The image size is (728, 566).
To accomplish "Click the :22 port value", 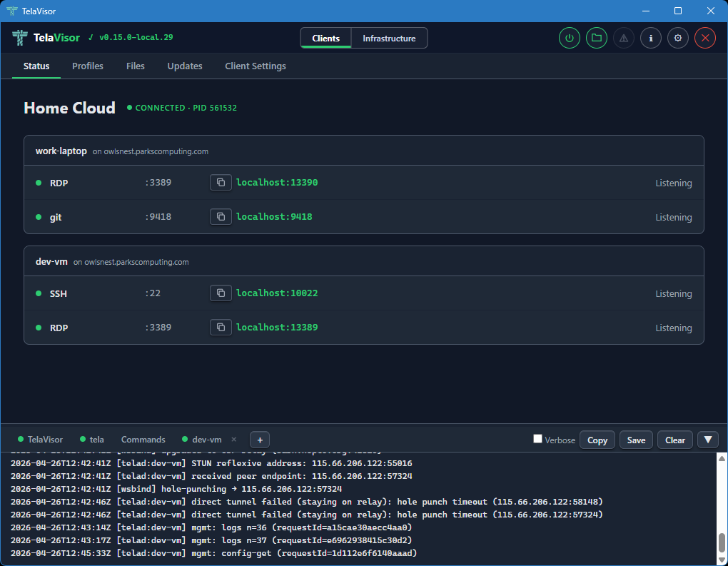I will point(153,293).
